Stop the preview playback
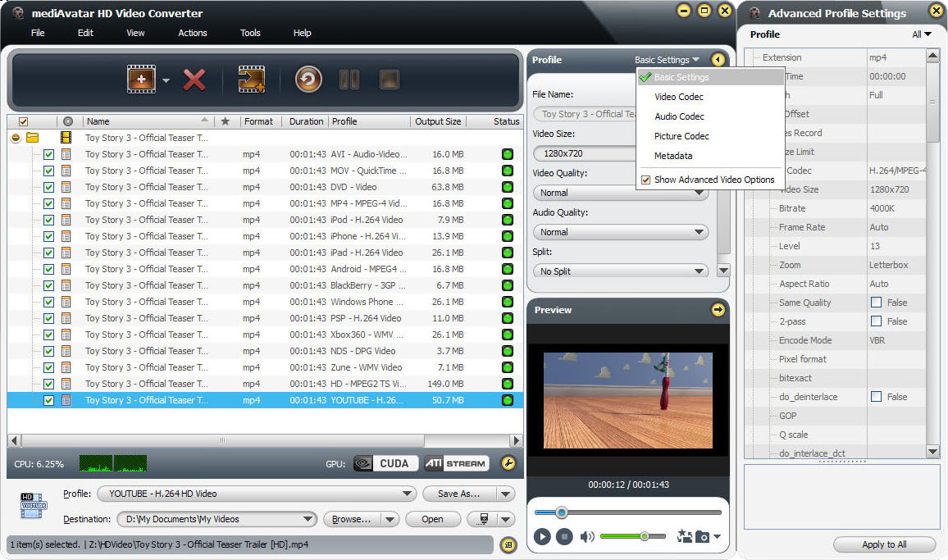 click(x=564, y=536)
